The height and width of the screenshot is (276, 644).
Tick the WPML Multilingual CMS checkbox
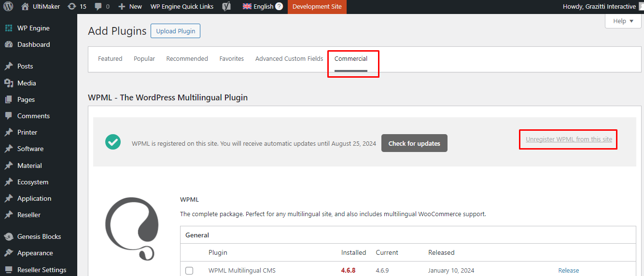pyautogui.click(x=189, y=271)
